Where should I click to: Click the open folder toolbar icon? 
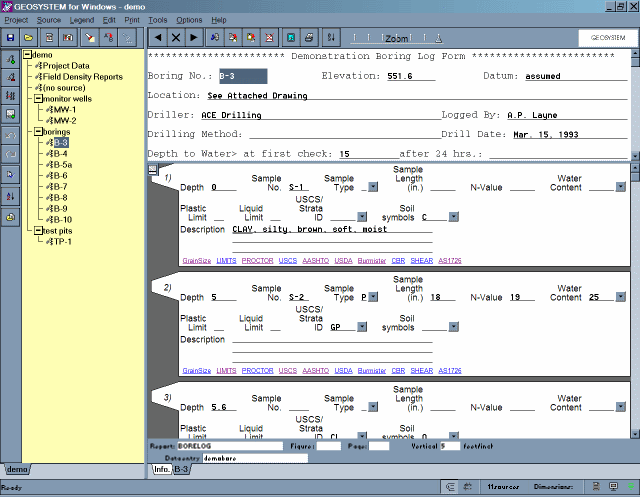pos(29,37)
